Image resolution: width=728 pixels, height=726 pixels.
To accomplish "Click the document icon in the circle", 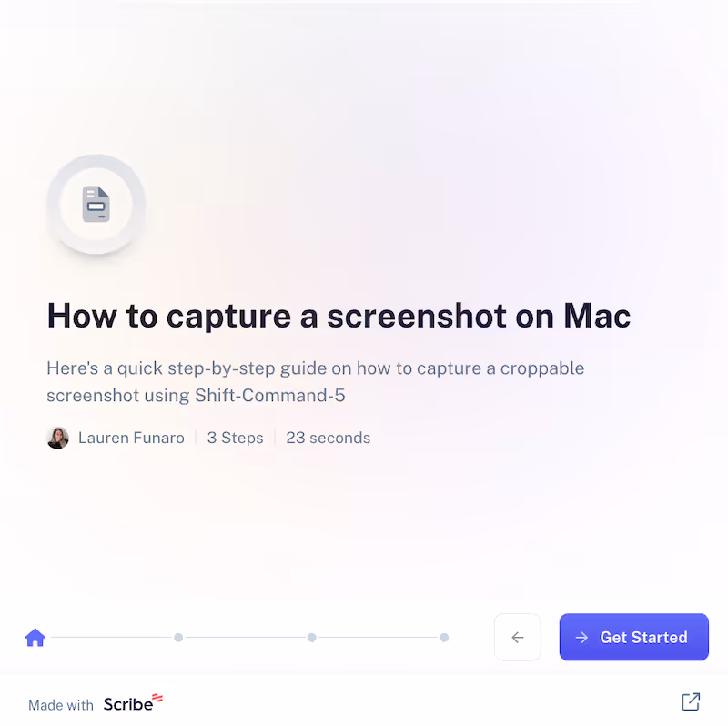I will pyautogui.click(x=96, y=205).
